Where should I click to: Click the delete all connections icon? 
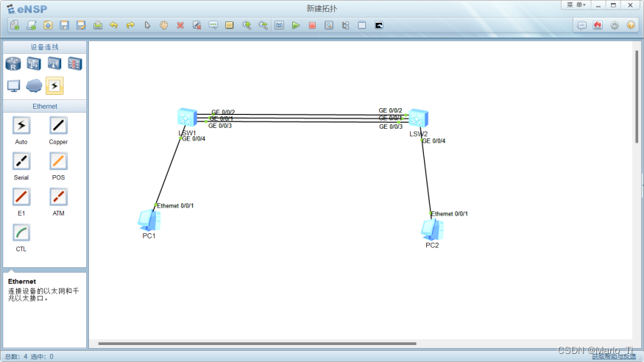coord(197,26)
